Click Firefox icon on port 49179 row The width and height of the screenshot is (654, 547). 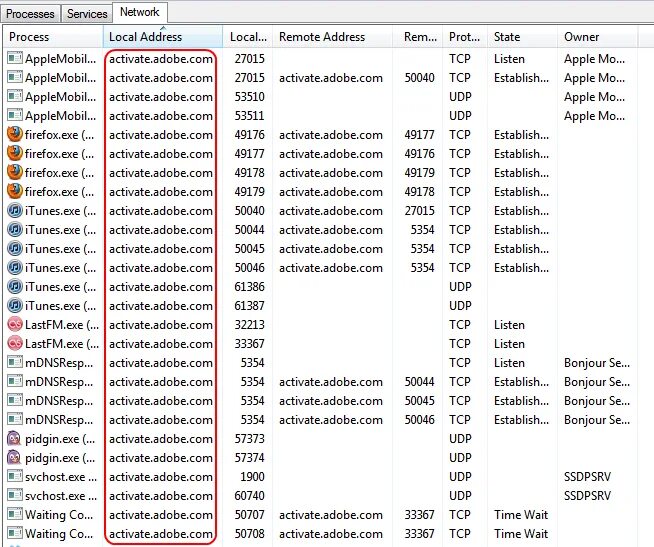[x=15, y=191]
